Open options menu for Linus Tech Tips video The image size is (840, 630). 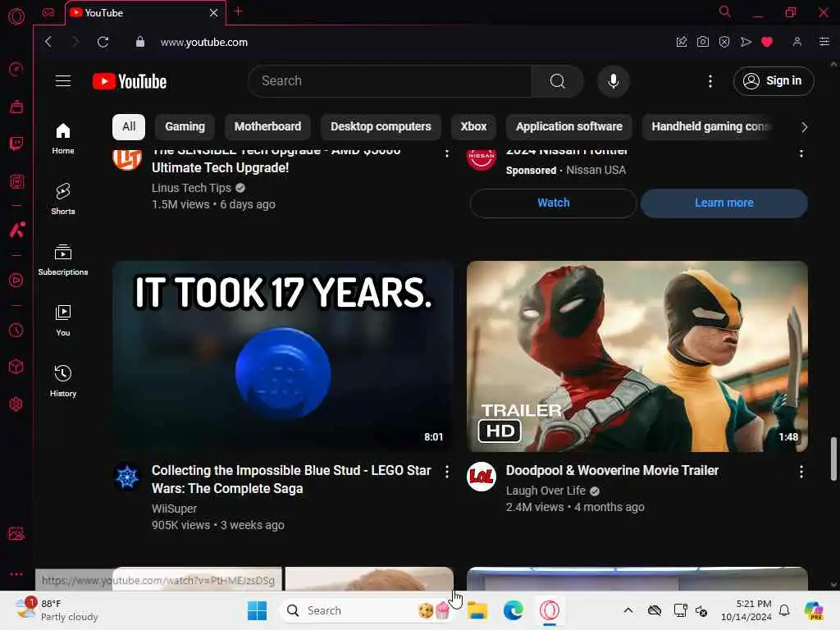pyautogui.click(x=447, y=153)
